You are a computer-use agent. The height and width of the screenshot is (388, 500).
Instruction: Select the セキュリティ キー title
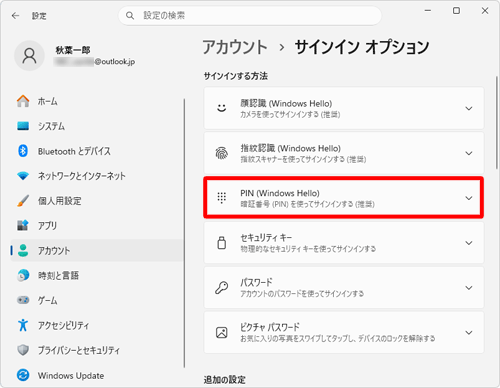(266, 238)
